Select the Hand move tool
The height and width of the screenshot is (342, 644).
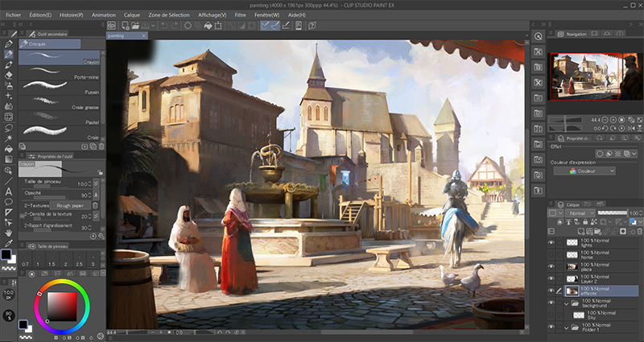coord(8,233)
